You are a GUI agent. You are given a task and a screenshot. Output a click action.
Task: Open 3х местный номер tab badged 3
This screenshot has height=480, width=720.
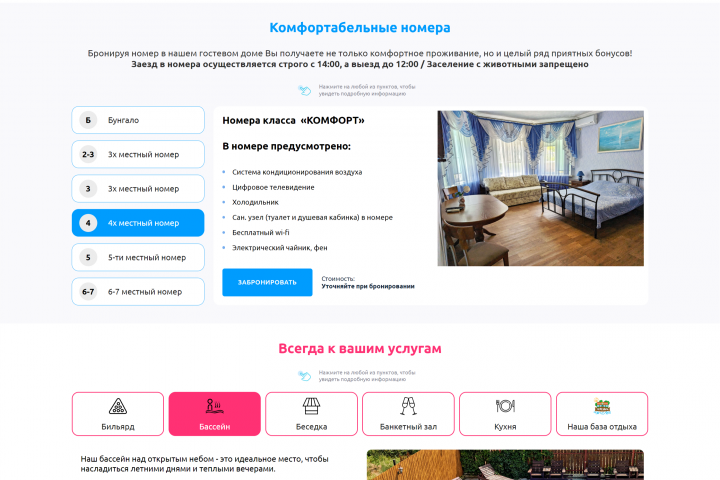(x=138, y=188)
